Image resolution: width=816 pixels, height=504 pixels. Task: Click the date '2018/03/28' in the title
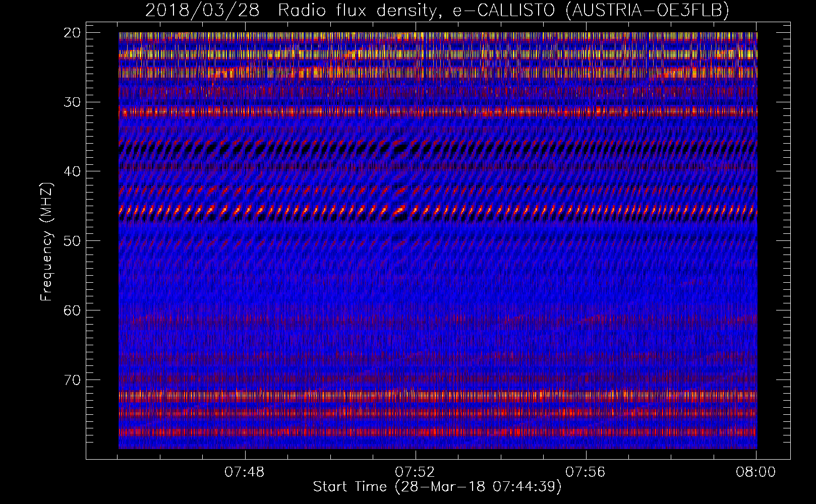(x=202, y=10)
